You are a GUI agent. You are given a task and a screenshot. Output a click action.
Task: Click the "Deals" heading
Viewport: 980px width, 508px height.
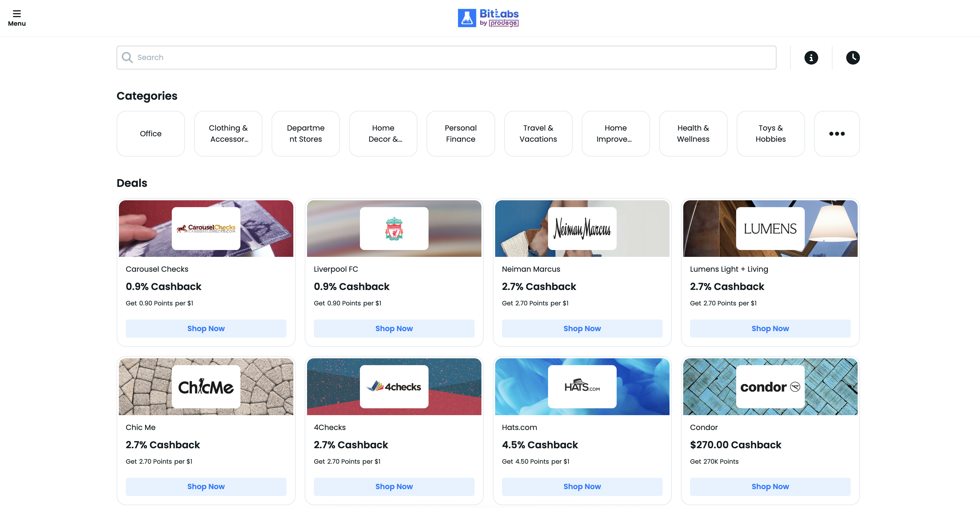pyautogui.click(x=132, y=183)
